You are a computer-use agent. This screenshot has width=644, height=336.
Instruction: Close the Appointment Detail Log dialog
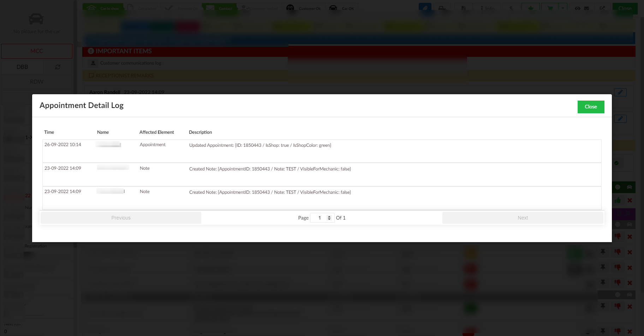click(x=590, y=107)
